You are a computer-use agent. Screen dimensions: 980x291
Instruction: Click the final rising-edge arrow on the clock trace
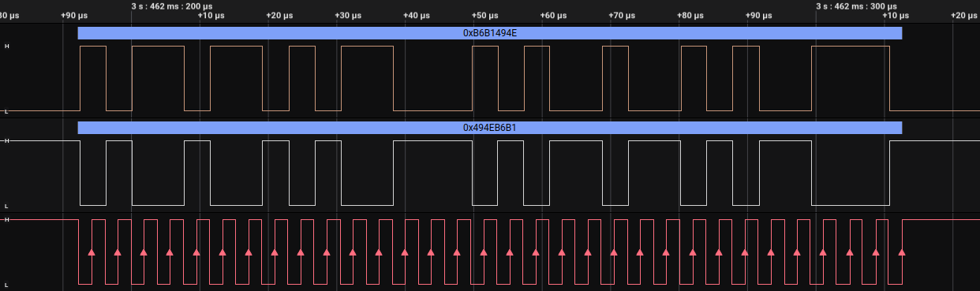[x=902, y=252]
